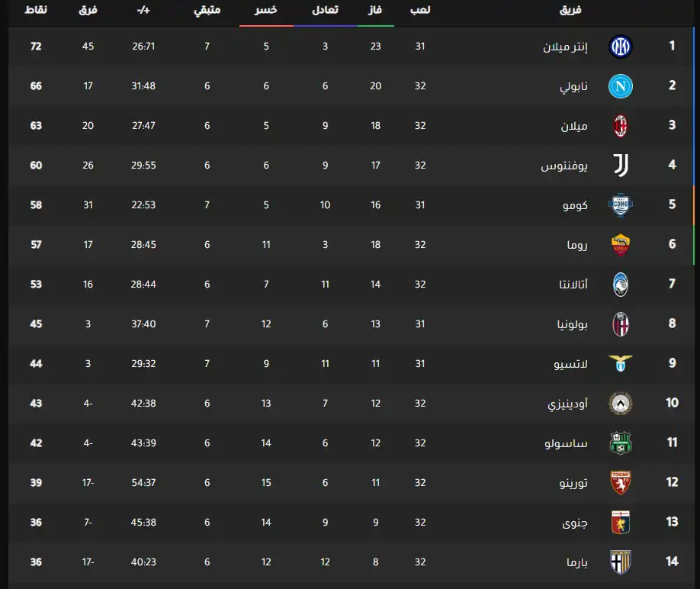This screenshot has height=589, width=700.
Task: Sort by فاز wins column header
Action: [376, 10]
